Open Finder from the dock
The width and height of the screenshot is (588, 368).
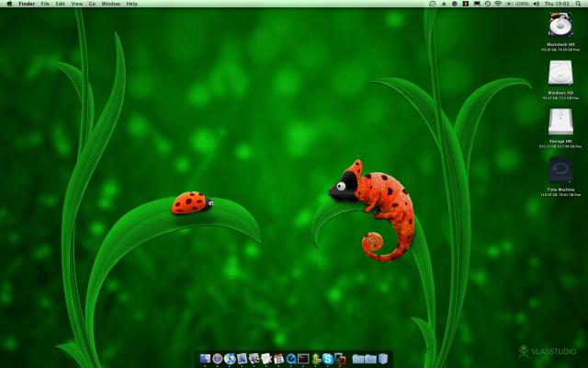point(205,359)
